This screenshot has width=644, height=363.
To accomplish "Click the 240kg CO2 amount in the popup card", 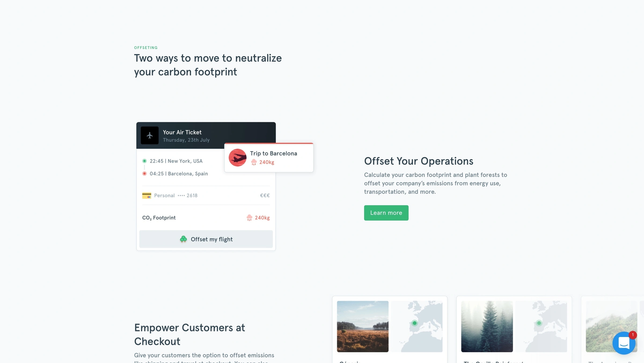I will (x=266, y=162).
